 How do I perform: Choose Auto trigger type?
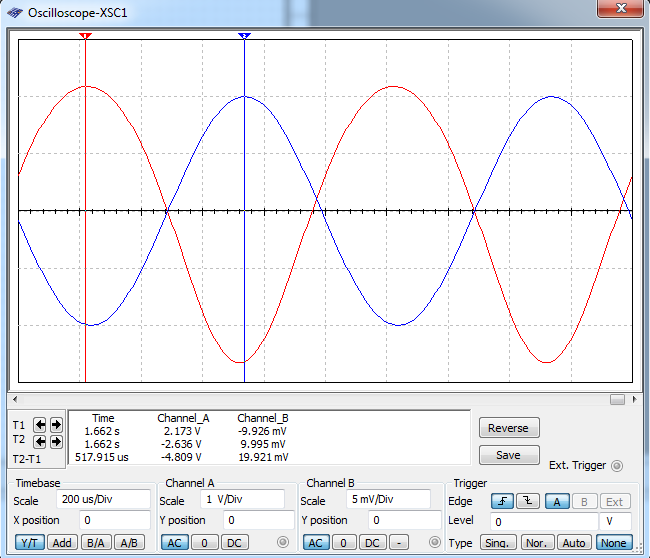pyautogui.click(x=574, y=543)
